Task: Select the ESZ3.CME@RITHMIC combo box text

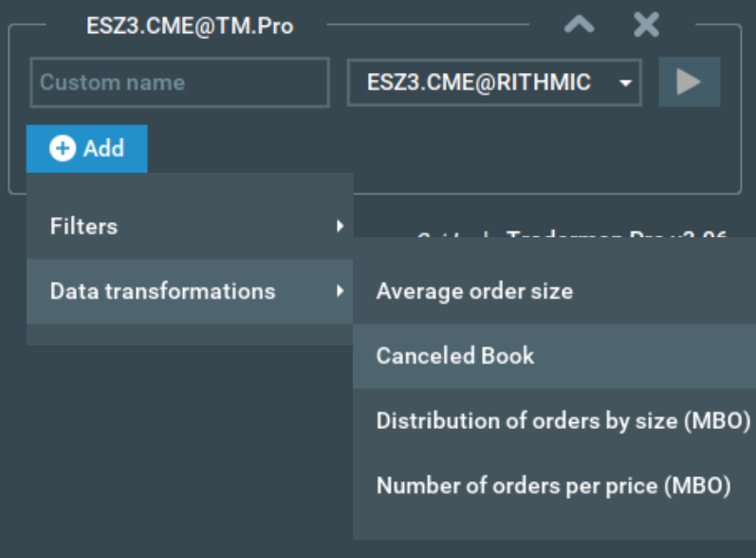Action: pyautogui.click(x=479, y=83)
